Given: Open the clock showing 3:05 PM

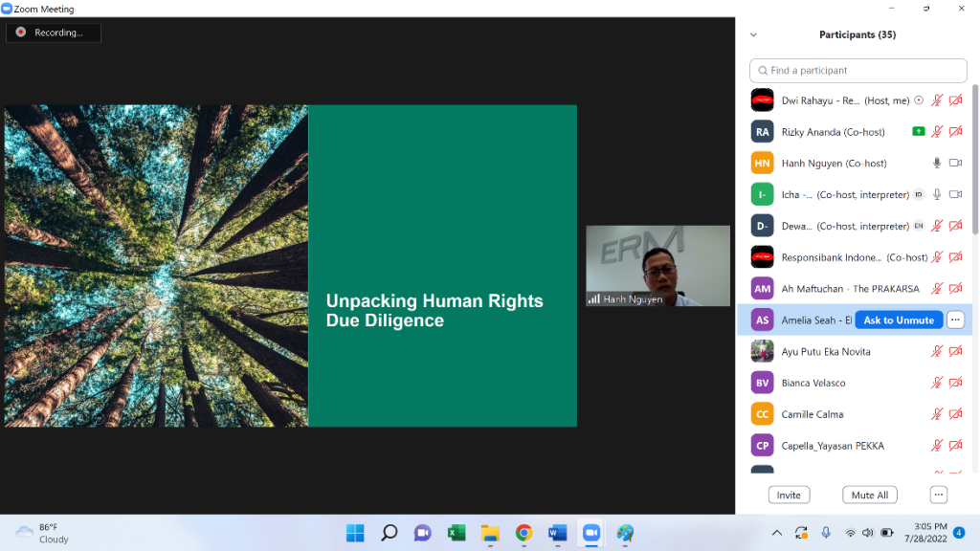Looking at the screenshot, I should pyautogui.click(x=925, y=533).
